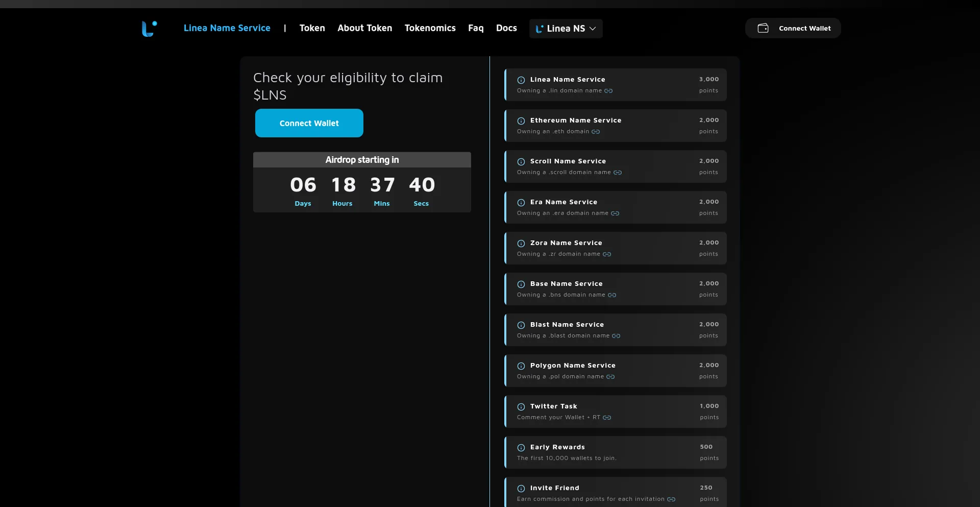The height and width of the screenshot is (507, 980).
Task: Open link icon after Comment your Wallet + RT
Action: (x=607, y=418)
